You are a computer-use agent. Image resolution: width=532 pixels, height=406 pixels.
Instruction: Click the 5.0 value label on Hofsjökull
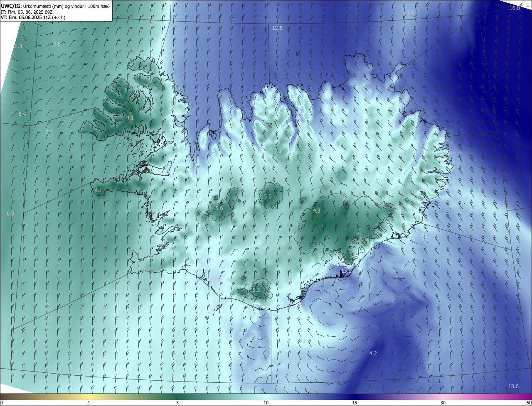268,197
